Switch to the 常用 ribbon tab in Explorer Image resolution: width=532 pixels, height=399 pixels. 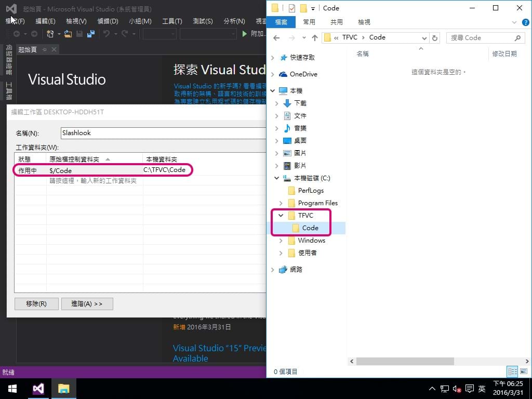pyautogui.click(x=309, y=22)
